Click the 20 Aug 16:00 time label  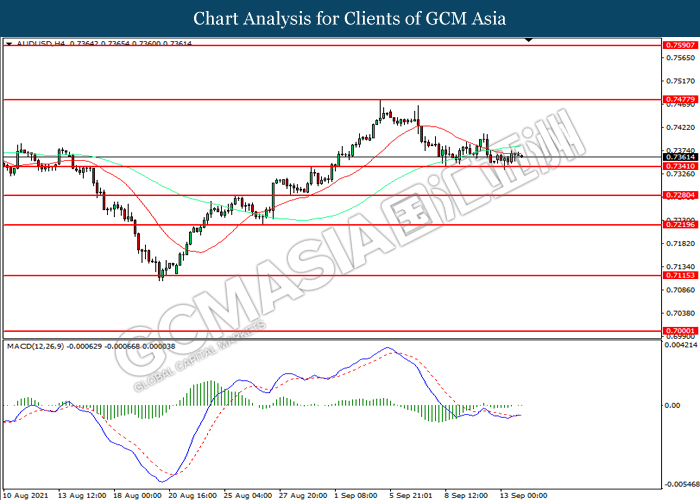point(193,496)
